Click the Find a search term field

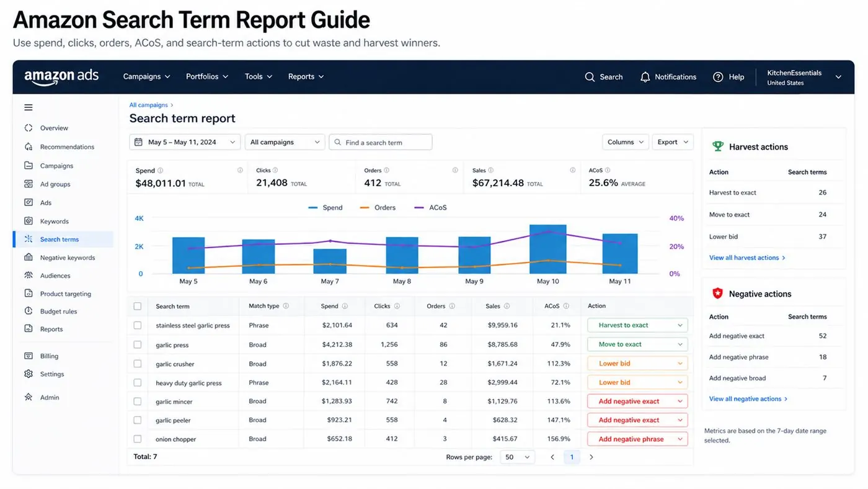coord(381,142)
